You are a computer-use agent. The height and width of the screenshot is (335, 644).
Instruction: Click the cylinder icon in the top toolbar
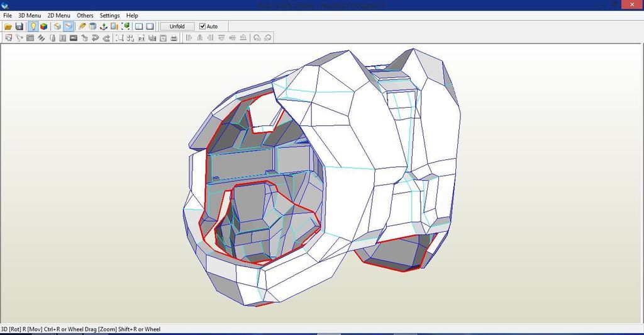(x=93, y=26)
